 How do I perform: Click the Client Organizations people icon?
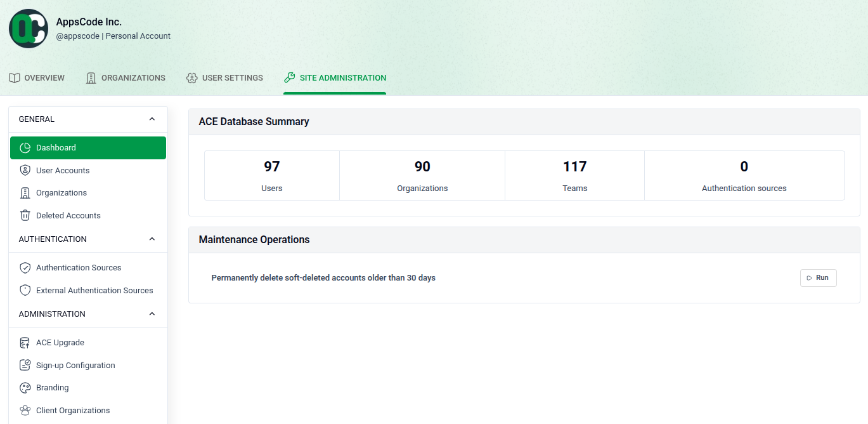25,410
